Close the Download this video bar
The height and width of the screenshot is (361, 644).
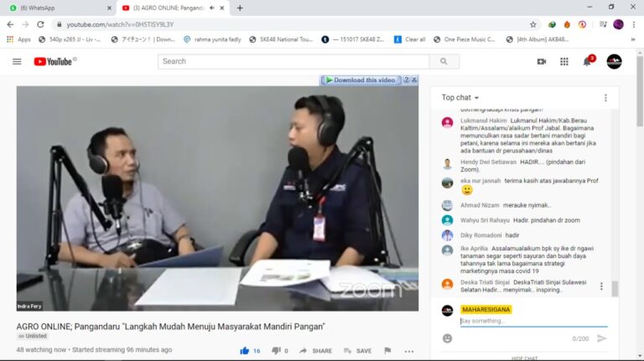(x=414, y=80)
